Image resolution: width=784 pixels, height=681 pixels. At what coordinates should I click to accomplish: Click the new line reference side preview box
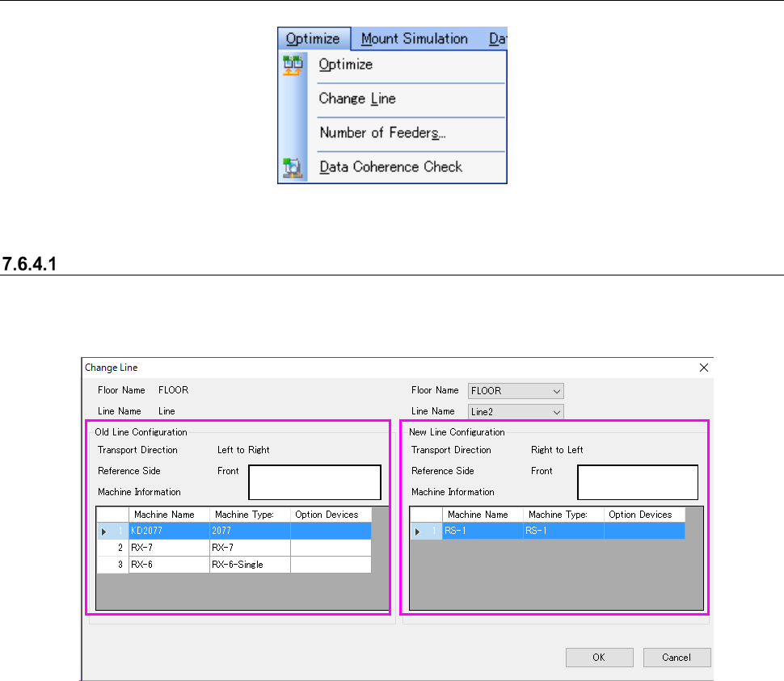point(638,482)
